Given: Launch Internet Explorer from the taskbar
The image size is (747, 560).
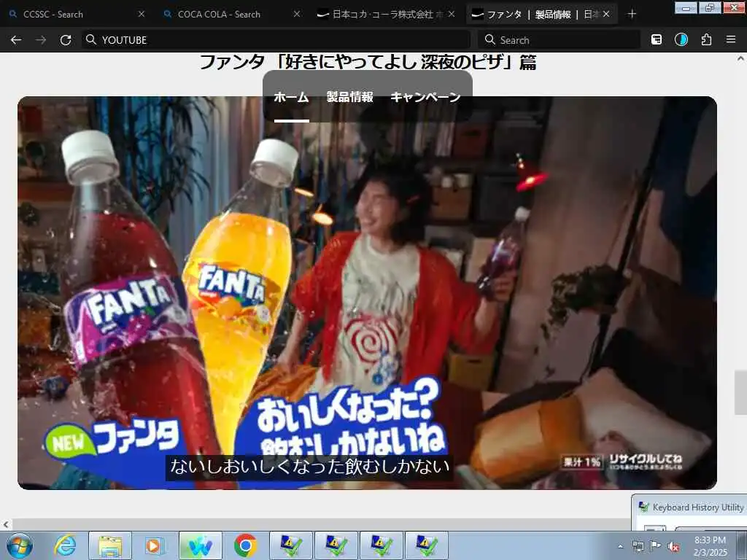Looking at the screenshot, I should pos(65,545).
